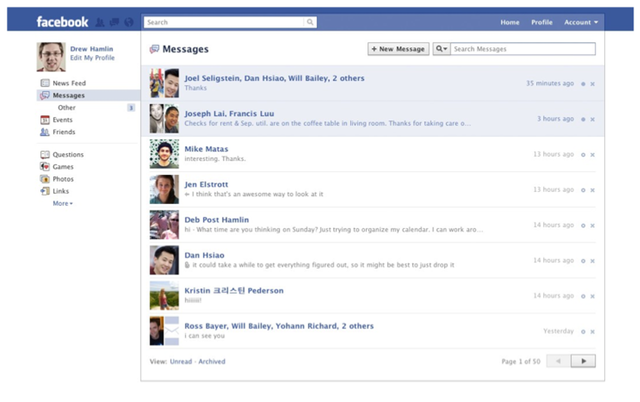
Task: Archive the Mike Matas thread
Action: click(x=593, y=155)
